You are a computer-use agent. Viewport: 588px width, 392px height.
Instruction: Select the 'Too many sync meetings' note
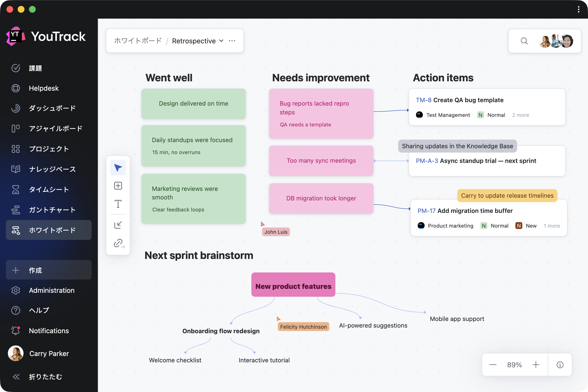tap(321, 160)
